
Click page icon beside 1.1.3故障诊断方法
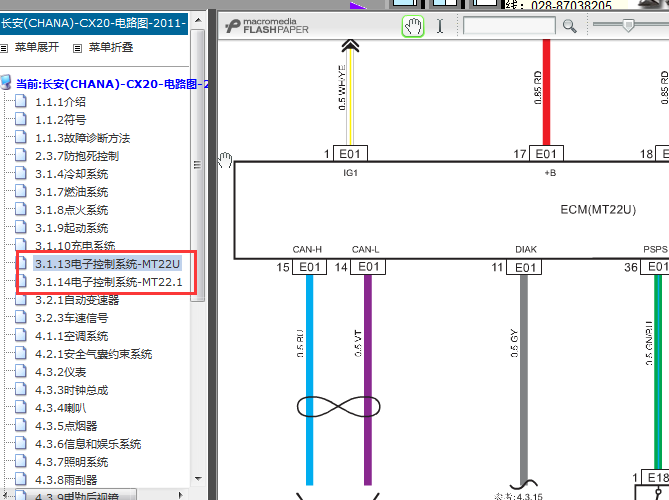20,137
